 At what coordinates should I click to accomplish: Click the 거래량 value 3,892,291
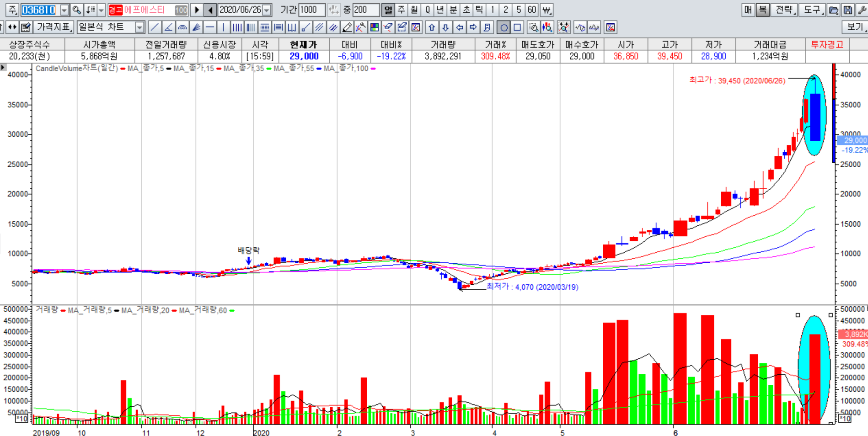(x=443, y=56)
